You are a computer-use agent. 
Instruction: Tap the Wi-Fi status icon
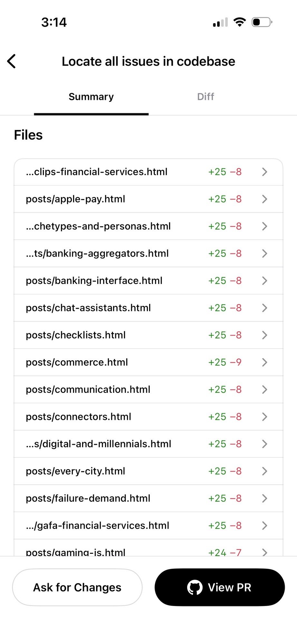[x=239, y=22]
